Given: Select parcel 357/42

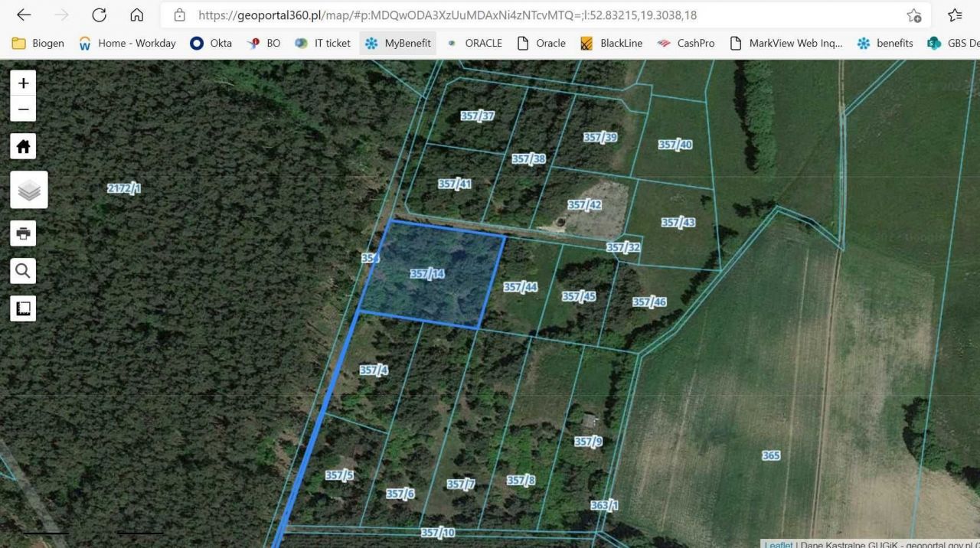Looking at the screenshot, I should point(584,204).
